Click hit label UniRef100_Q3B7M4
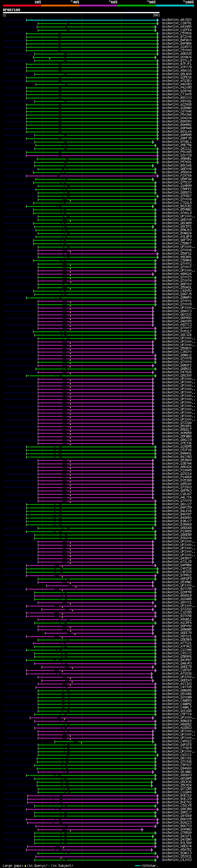Image resolution: width=197 pixels, height=868 pixels. click(x=177, y=463)
